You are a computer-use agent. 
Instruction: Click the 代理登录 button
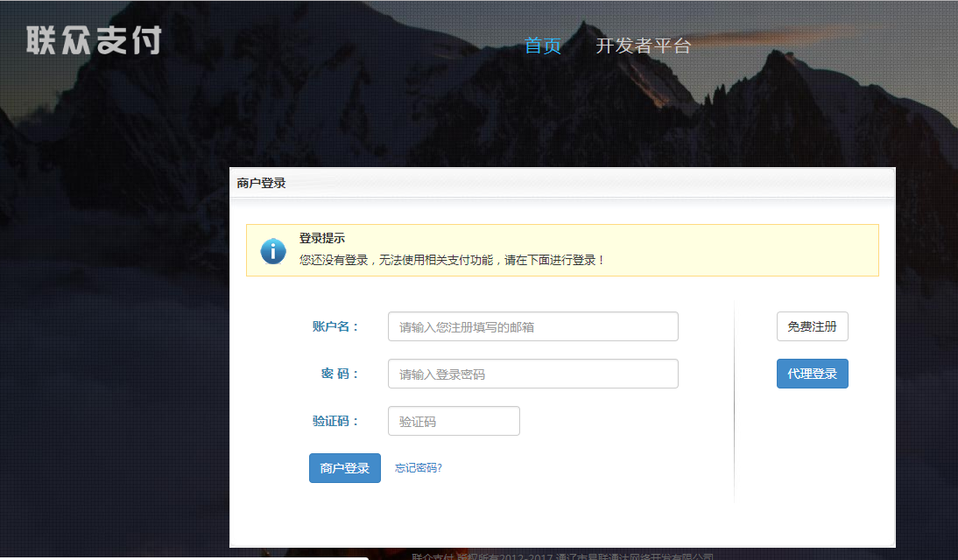tap(812, 374)
